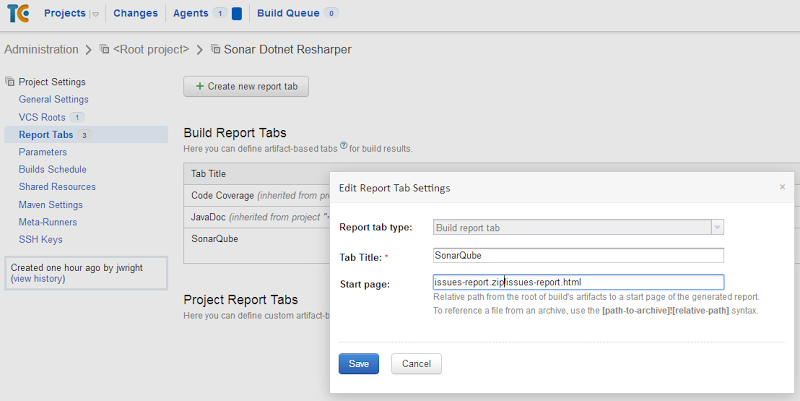The width and height of the screenshot is (800, 401).
Task: Navigate to Root project breadcrumb
Action: pyautogui.click(x=151, y=49)
